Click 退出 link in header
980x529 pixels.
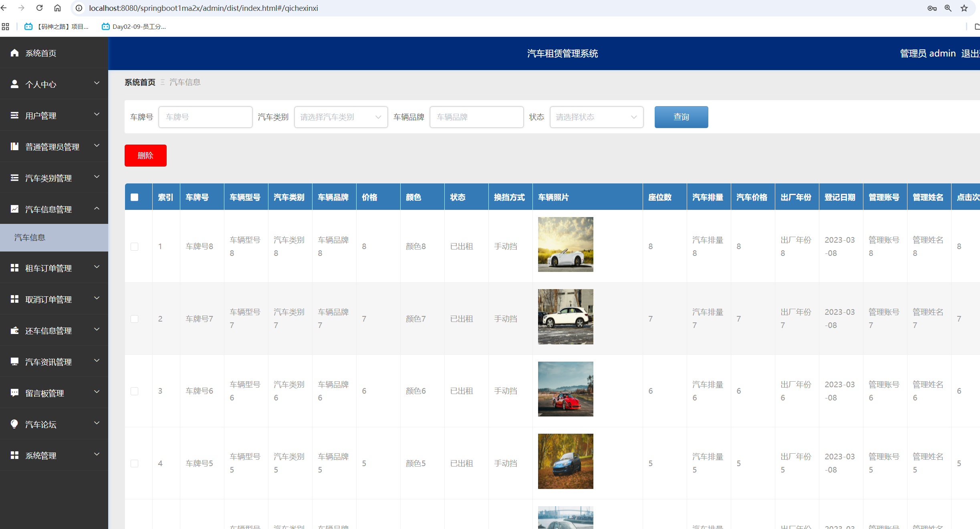pos(970,53)
